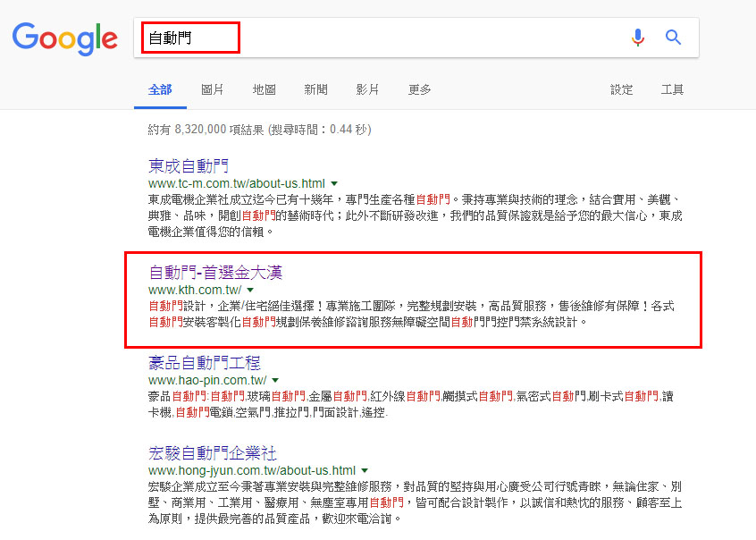Expand dropdown arrow next to www.hao-pin.com.tw
Viewport: 756px width, 540px height.
click(x=275, y=380)
